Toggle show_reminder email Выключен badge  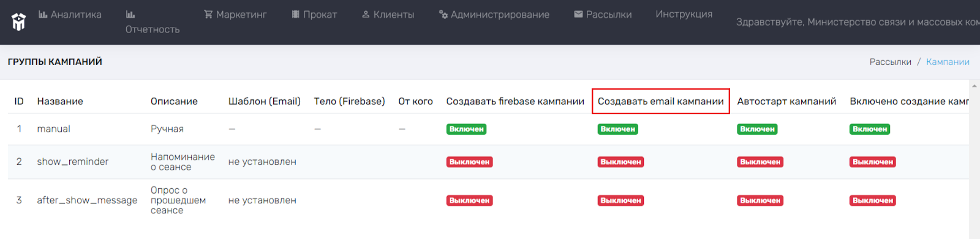tap(620, 162)
